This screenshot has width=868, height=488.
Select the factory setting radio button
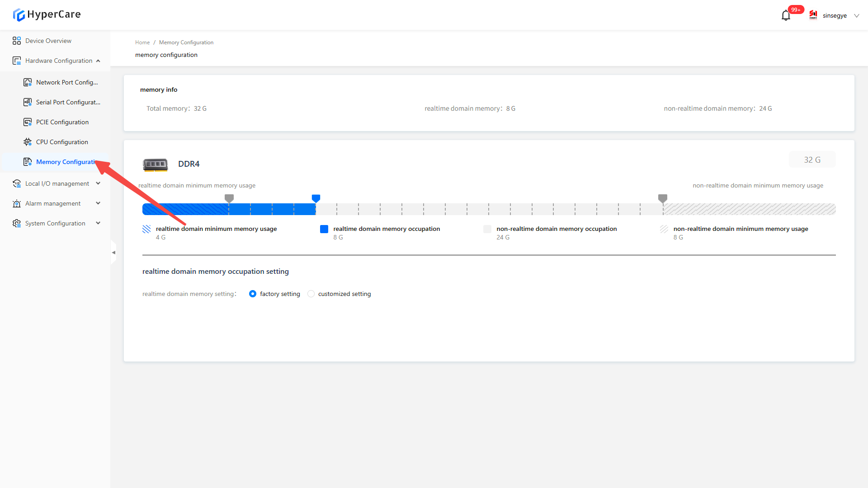point(253,294)
